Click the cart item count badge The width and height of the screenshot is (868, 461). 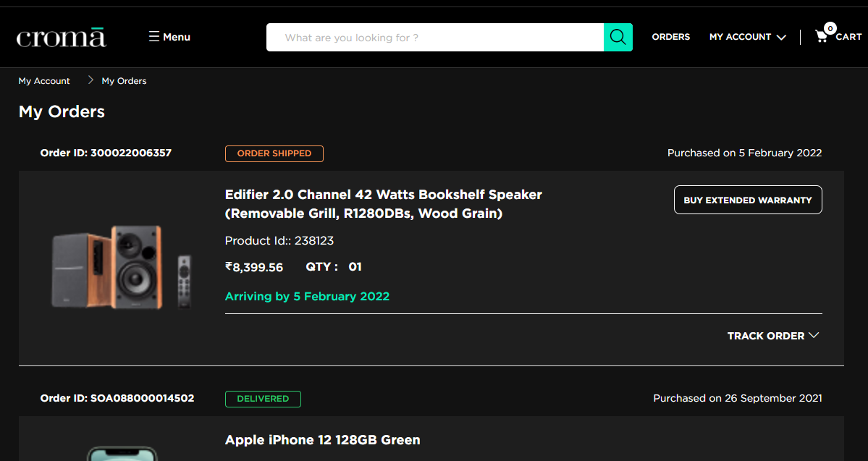(x=830, y=28)
